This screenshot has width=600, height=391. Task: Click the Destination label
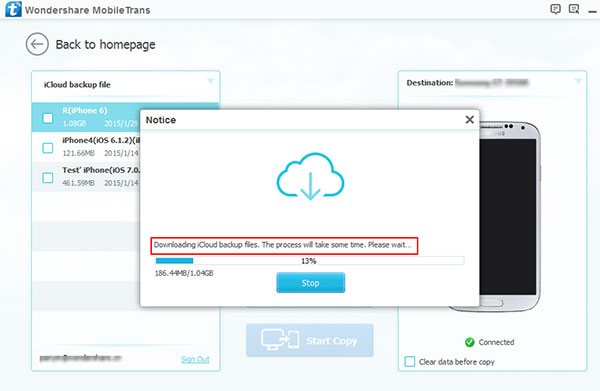click(x=430, y=83)
